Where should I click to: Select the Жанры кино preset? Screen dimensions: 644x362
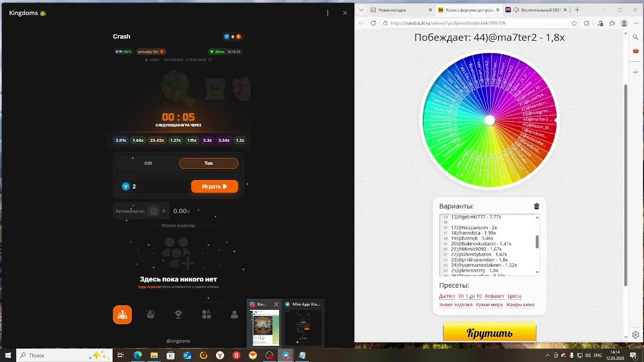click(520, 305)
